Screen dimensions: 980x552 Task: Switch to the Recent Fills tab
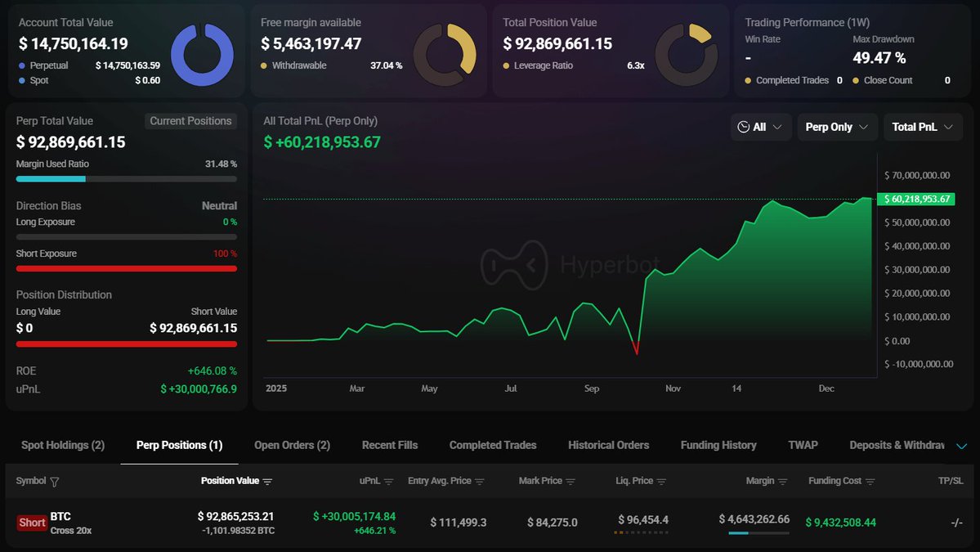pyautogui.click(x=389, y=445)
